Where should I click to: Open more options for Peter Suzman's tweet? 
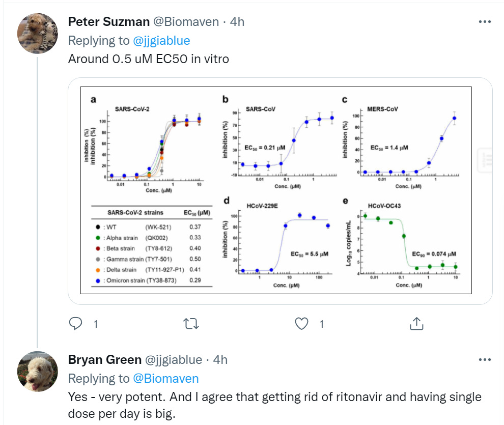click(485, 22)
